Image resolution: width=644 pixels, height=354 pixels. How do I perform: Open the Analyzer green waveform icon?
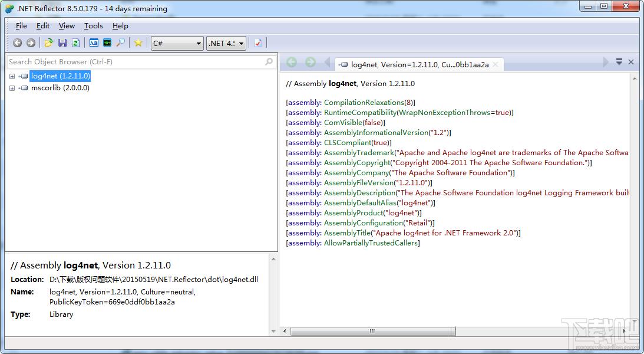(107, 42)
